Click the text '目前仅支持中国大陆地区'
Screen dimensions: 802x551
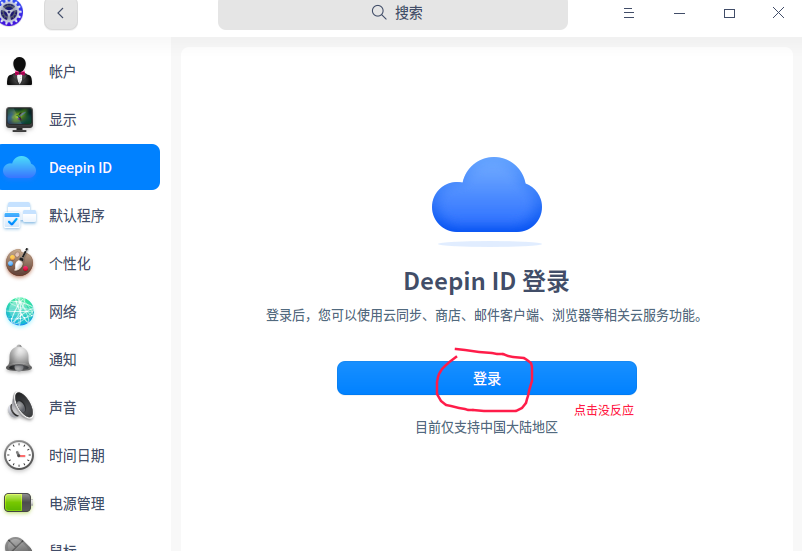(486, 427)
